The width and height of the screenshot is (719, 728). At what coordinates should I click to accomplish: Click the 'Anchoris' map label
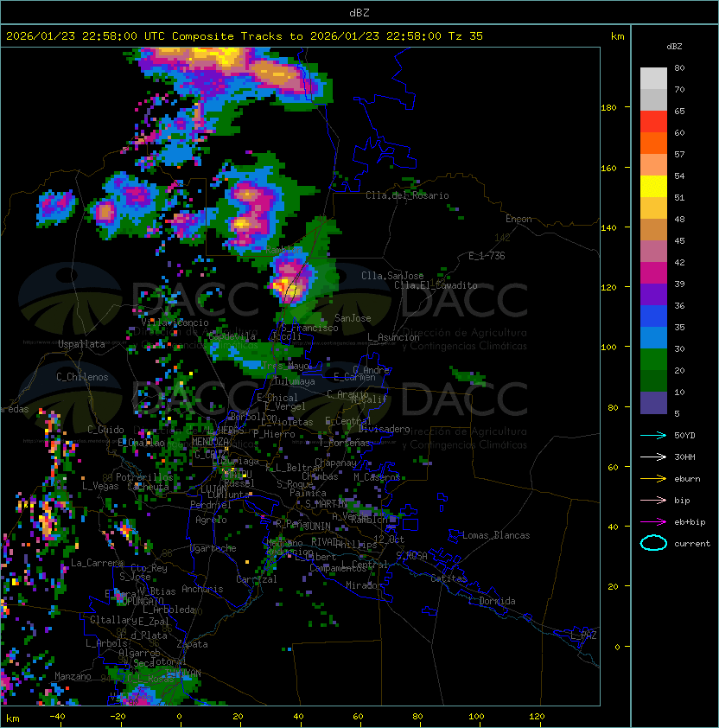tap(202, 589)
